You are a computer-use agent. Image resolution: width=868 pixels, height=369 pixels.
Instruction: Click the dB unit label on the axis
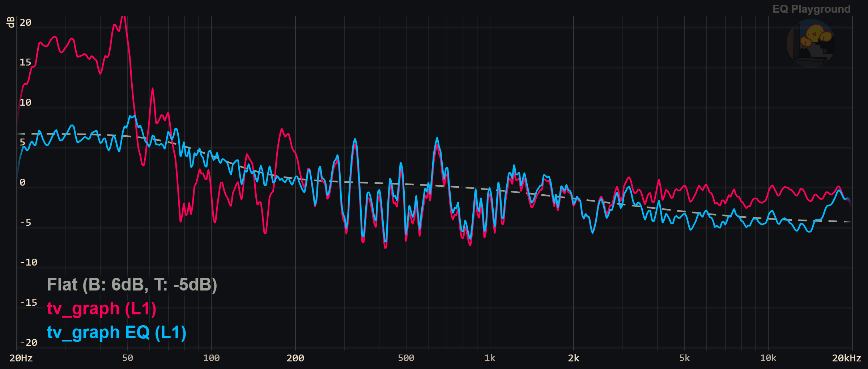tap(11, 22)
